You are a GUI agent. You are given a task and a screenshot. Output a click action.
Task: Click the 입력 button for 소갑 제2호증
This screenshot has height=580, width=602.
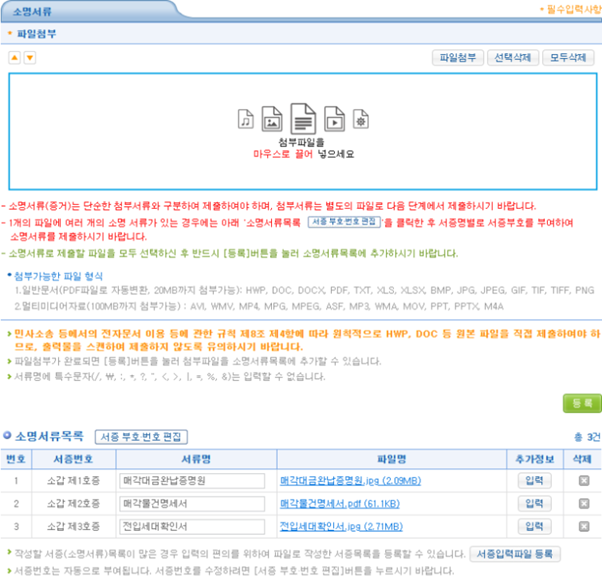click(x=536, y=503)
